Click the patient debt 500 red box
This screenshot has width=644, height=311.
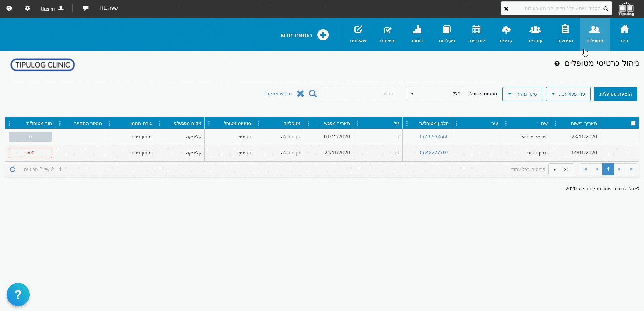pyautogui.click(x=30, y=153)
